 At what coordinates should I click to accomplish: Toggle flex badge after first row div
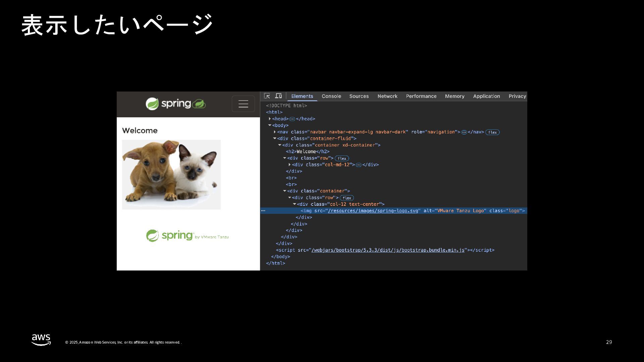(342, 159)
